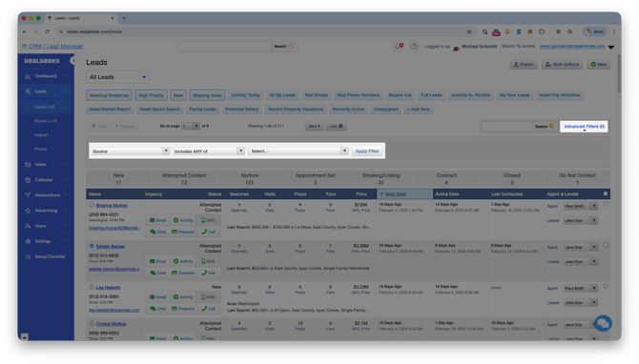
Task: Click the + Add New filter
Action: 418,110
